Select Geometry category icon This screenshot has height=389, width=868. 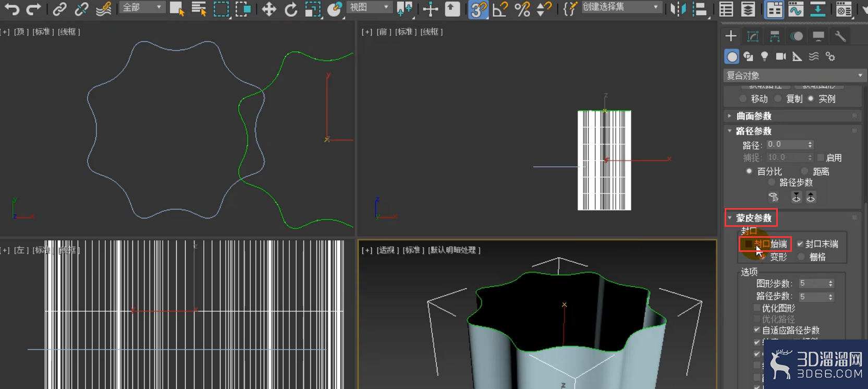pos(732,56)
